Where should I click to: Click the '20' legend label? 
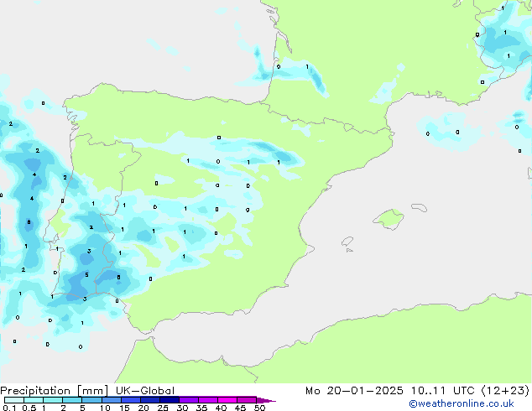pyautogui.click(x=143, y=408)
